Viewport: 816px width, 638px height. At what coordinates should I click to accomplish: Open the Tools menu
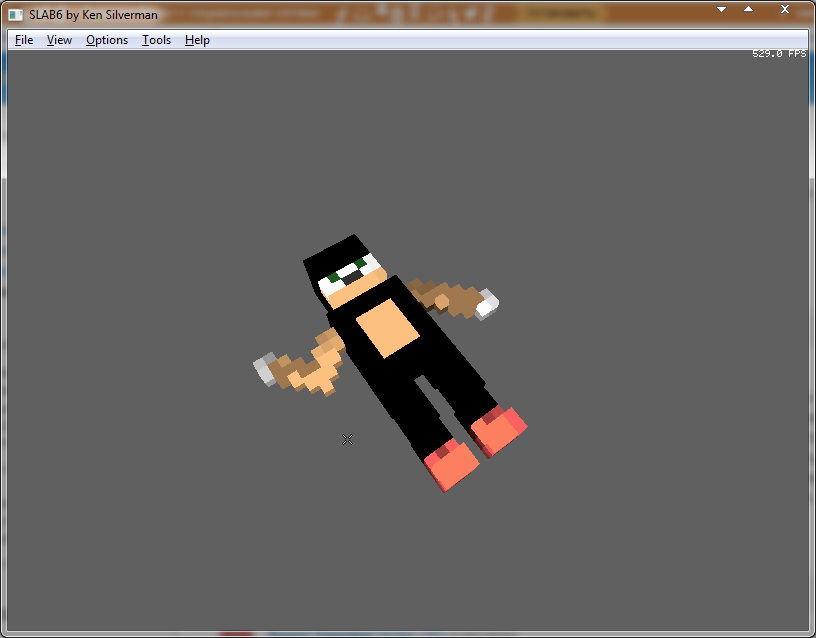[x=156, y=40]
